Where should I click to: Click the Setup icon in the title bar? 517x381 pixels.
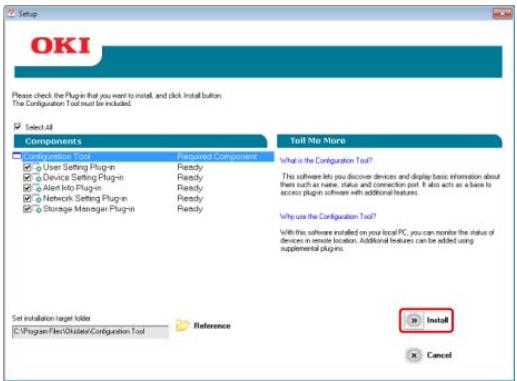tap(12, 13)
